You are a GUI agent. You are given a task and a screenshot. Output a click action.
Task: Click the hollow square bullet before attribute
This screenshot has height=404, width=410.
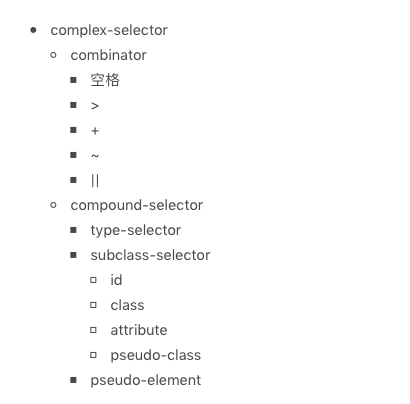tap(93, 330)
